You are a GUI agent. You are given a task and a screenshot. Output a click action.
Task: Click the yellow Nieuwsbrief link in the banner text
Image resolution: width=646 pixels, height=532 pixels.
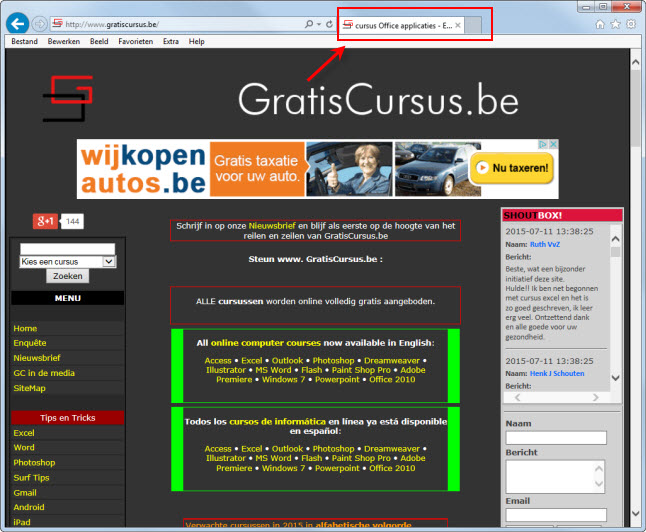point(272,226)
